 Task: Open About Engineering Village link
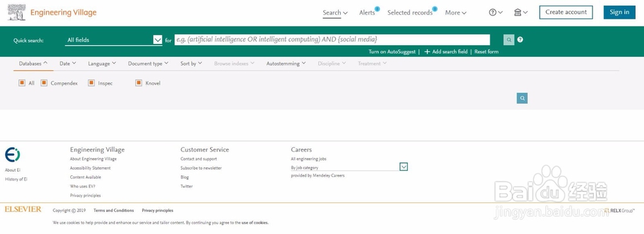[x=93, y=159]
